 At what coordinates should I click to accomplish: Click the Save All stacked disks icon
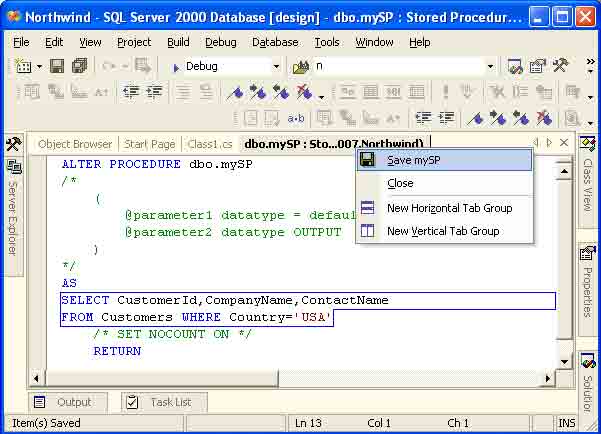[x=79, y=66]
